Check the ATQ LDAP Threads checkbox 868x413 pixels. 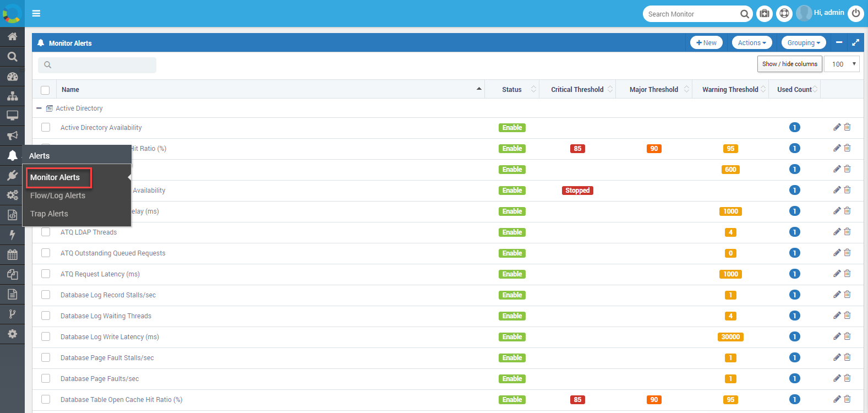pos(46,232)
